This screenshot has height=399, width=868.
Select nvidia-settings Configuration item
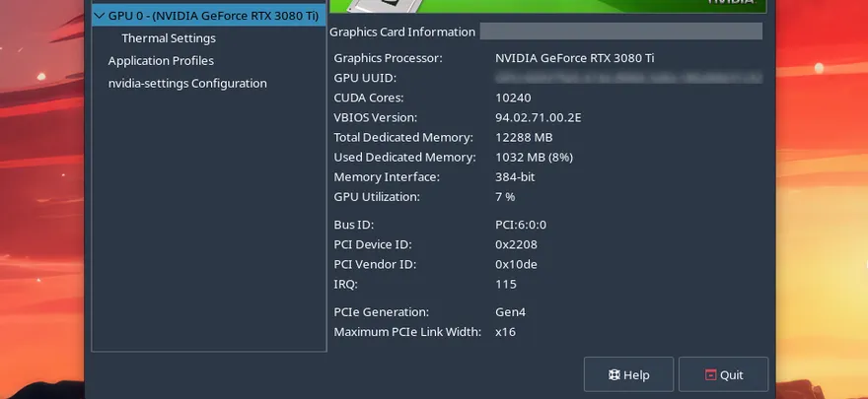[187, 84]
